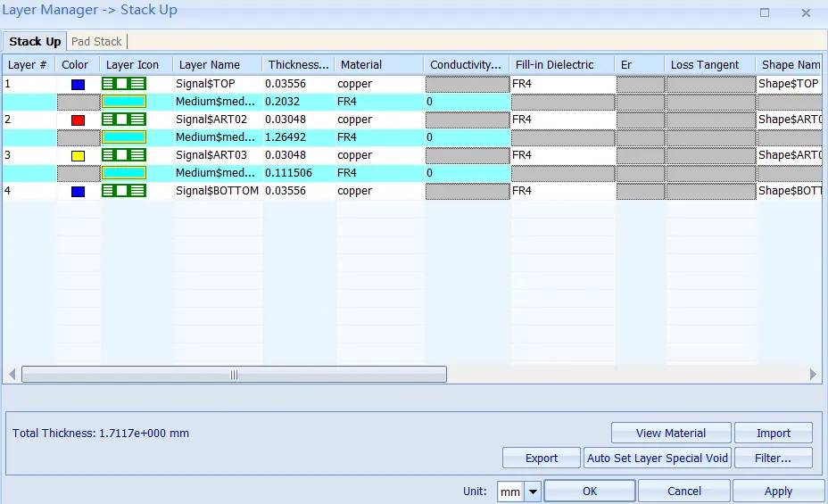Screen dimensions: 828x504
Task: Click the View Material button
Action: coord(671,434)
